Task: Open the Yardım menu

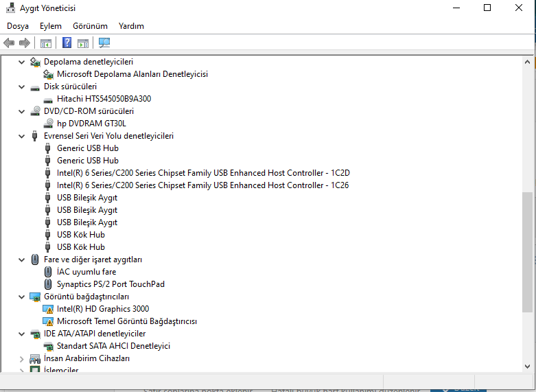Action: pyautogui.click(x=131, y=26)
